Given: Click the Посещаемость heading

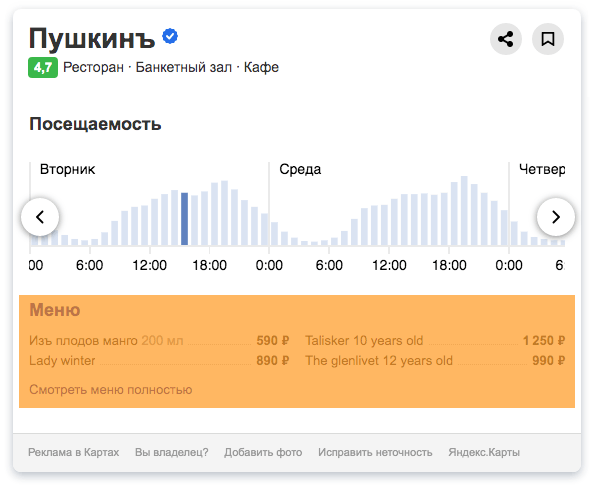Looking at the screenshot, I should point(95,124).
